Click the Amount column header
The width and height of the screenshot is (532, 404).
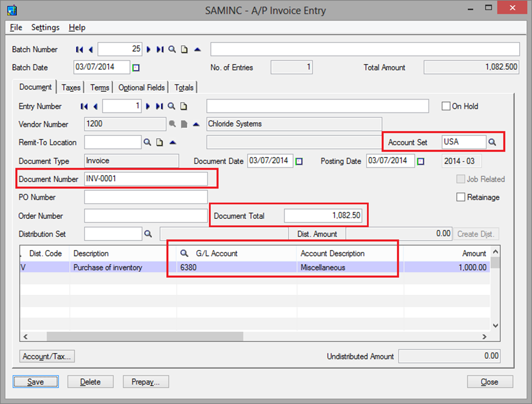pos(447,254)
